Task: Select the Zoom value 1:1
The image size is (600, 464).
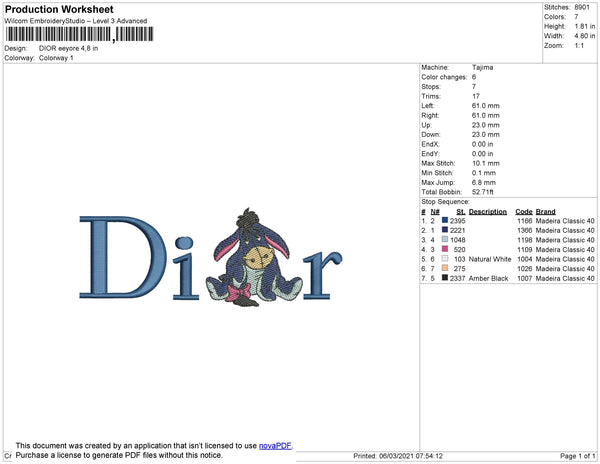Action: [x=579, y=46]
